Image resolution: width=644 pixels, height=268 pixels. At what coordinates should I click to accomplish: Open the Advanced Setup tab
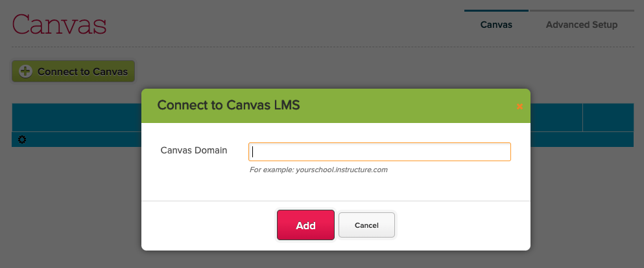[581, 25]
